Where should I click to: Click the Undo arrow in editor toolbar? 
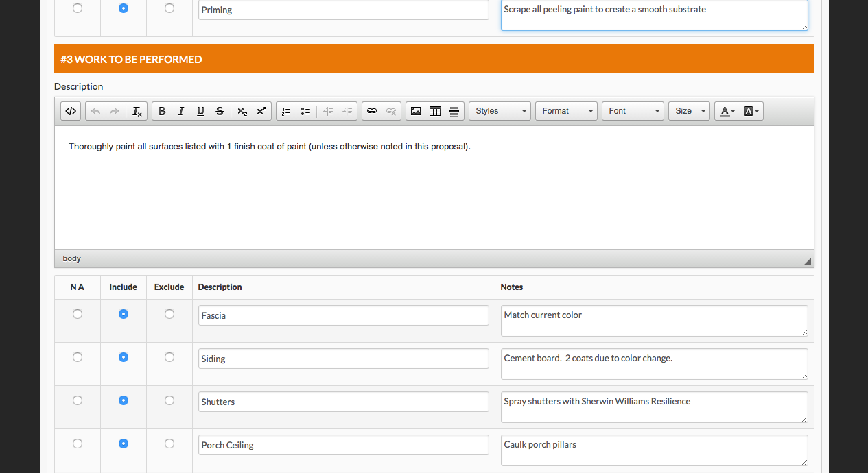(x=95, y=111)
